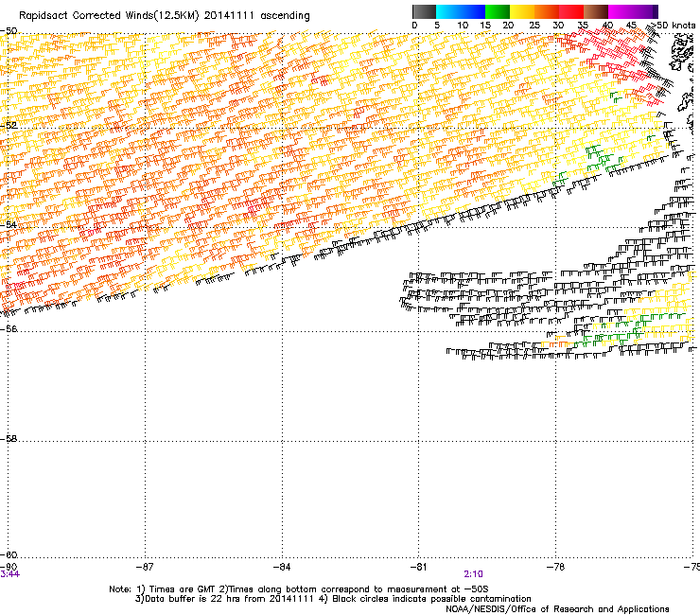
Task: Click the yellow 20-25 knots legend swatch
Action: tap(522, 11)
